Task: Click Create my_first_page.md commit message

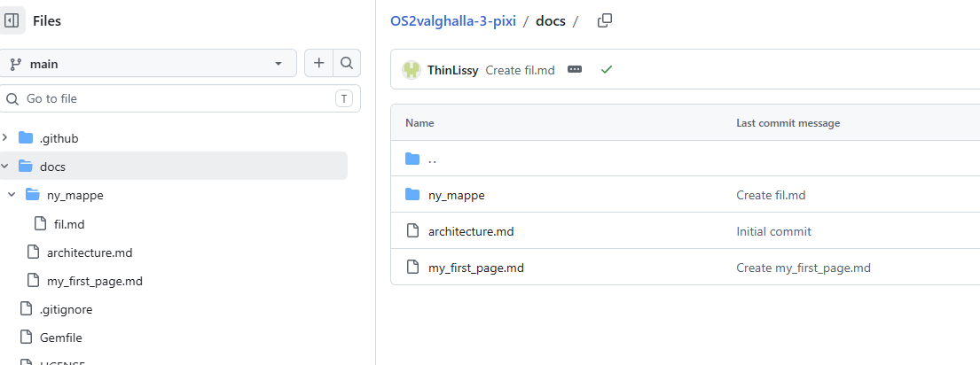Action: [804, 268]
